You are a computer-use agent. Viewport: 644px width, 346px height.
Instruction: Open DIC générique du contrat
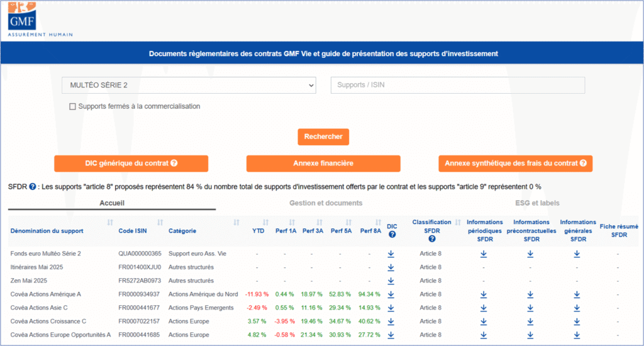[x=131, y=163]
